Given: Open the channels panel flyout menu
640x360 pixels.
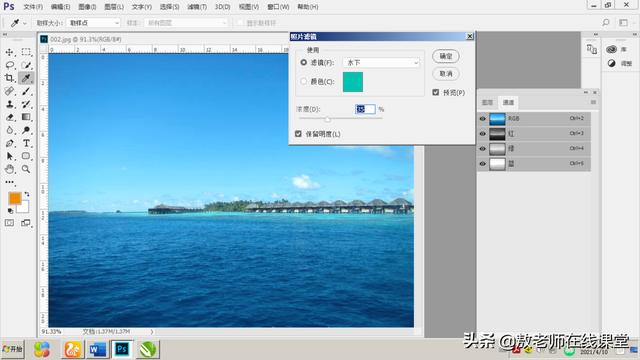Looking at the screenshot, I should [x=593, y=102].
